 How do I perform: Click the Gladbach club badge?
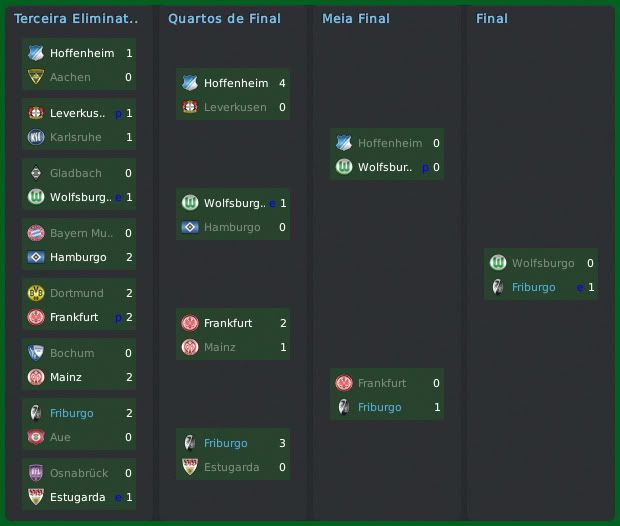[x=36, y=173]
